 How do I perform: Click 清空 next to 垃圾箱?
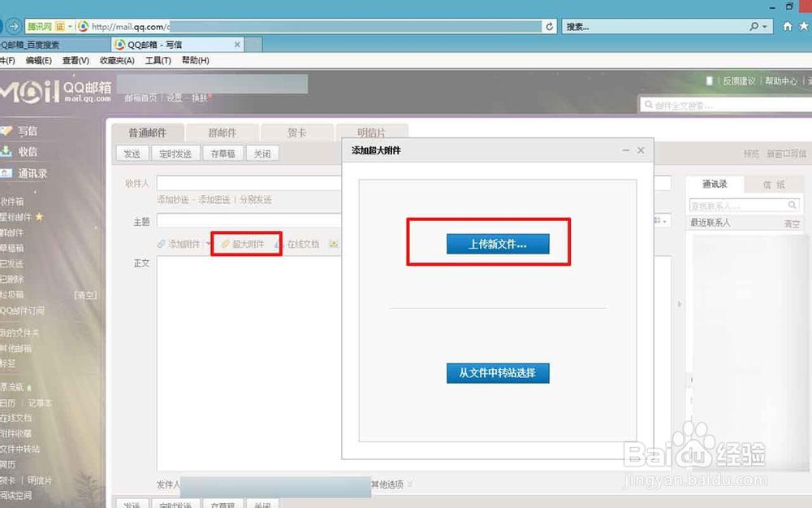(x=85, y=295)
